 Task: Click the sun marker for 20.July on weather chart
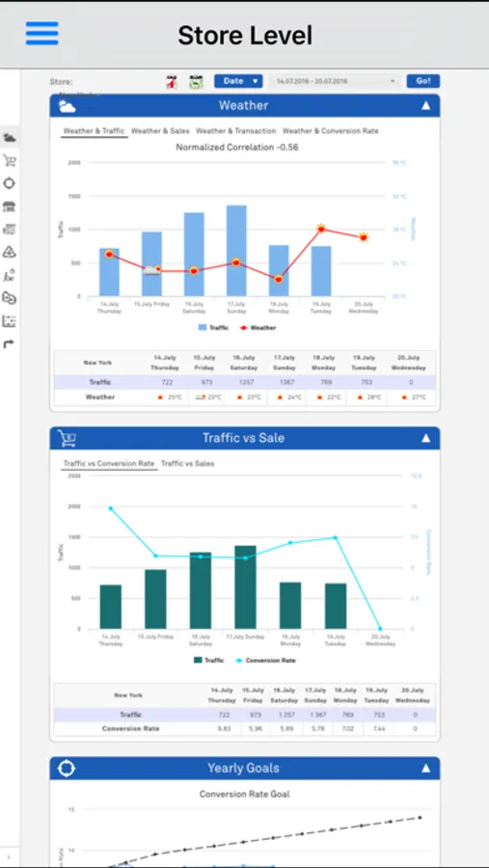[364, 237]
